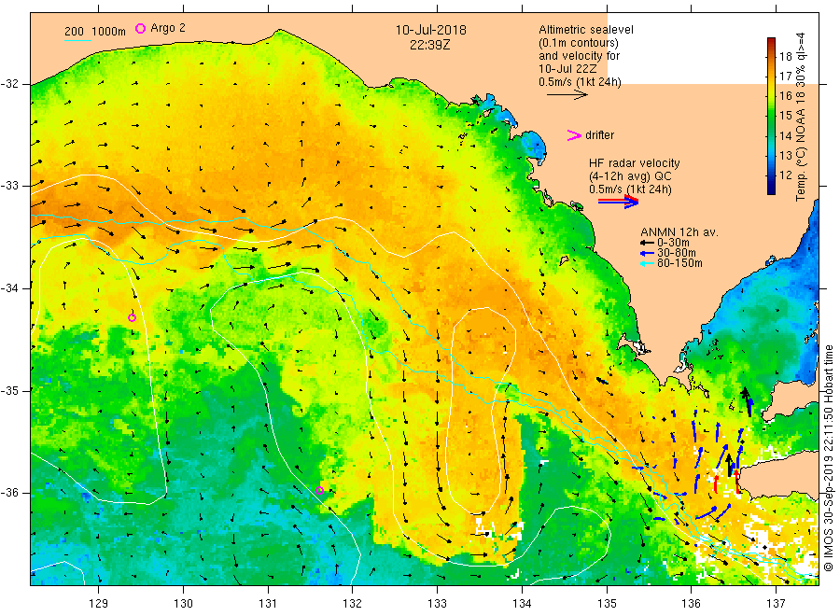
Task: Click the -36 latitude axis label
Action: [x=9, y=492]
